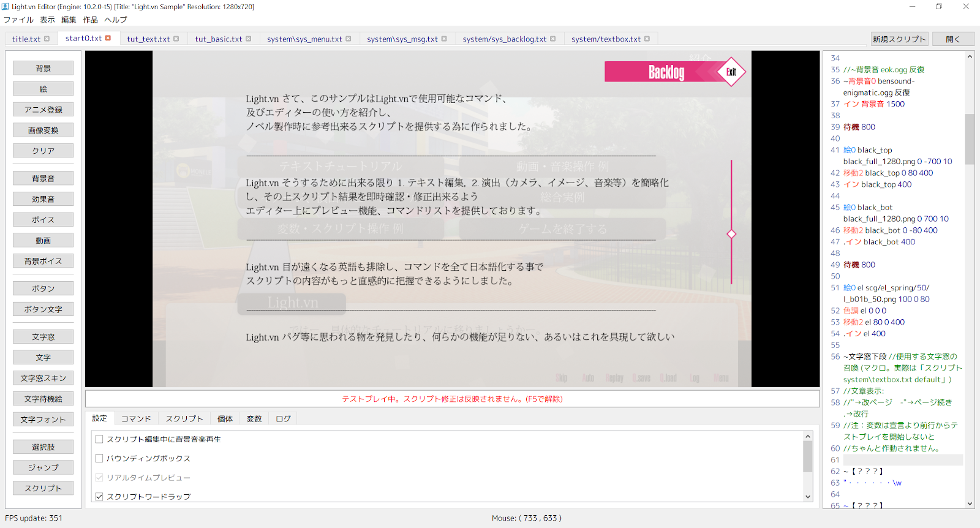980x528 pixels.
Task: Insert a 背景 command
Action: click(x=43, y=68)
